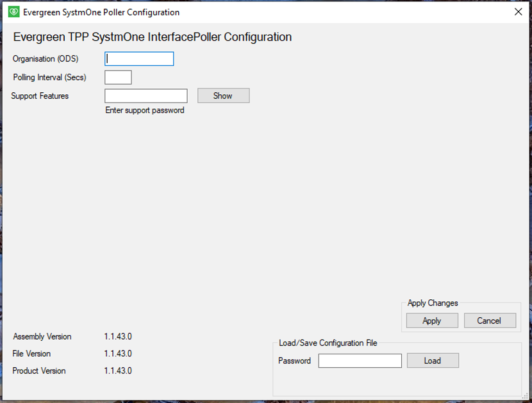Click the Product Version value 1.1.43.0

click(x=118, y=371)
